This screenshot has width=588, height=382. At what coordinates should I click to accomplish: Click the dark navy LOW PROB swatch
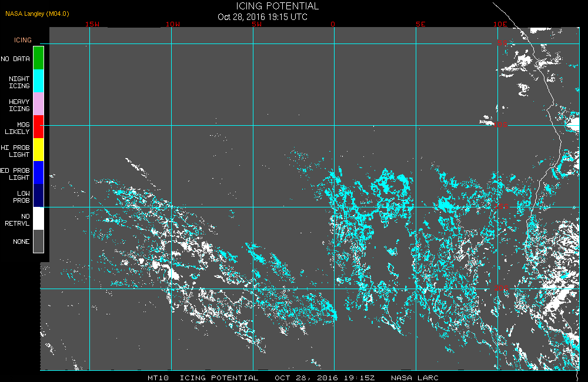39,195
